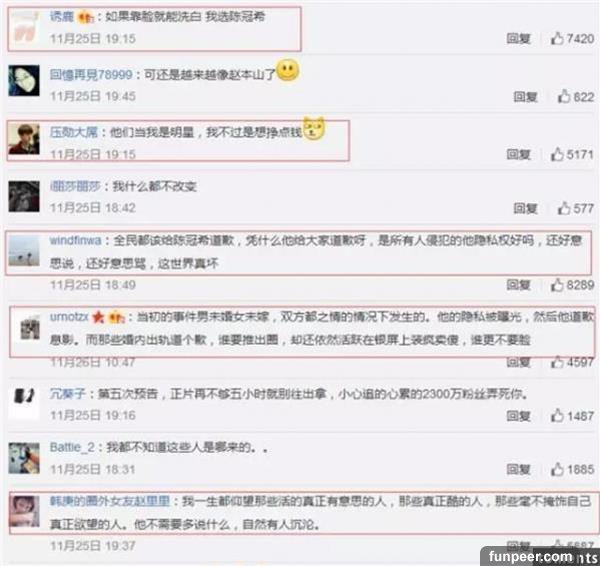Image resolution: width=600 pixels, height=566 pixels.
Task: Click the smiley emoji after 赵本山了
Action: coord(288,70)
